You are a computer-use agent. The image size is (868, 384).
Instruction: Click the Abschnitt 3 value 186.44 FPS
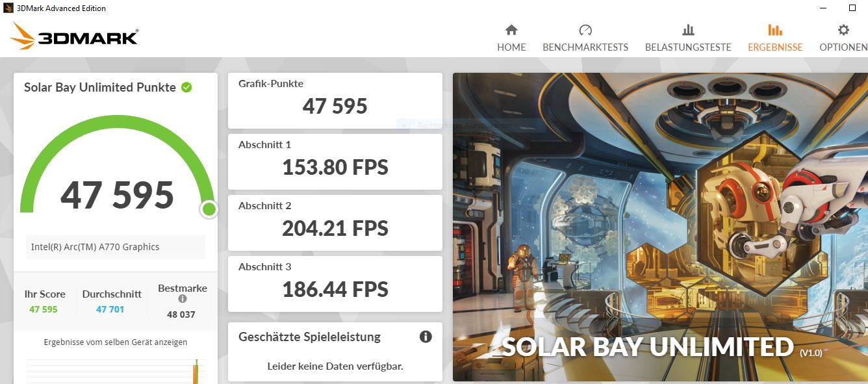coord(335,289)
